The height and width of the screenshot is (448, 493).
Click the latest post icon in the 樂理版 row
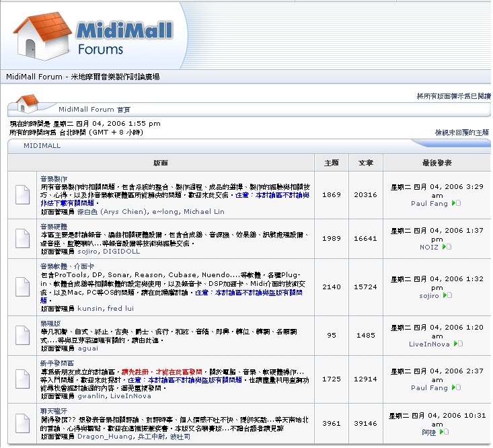(459, 344)
